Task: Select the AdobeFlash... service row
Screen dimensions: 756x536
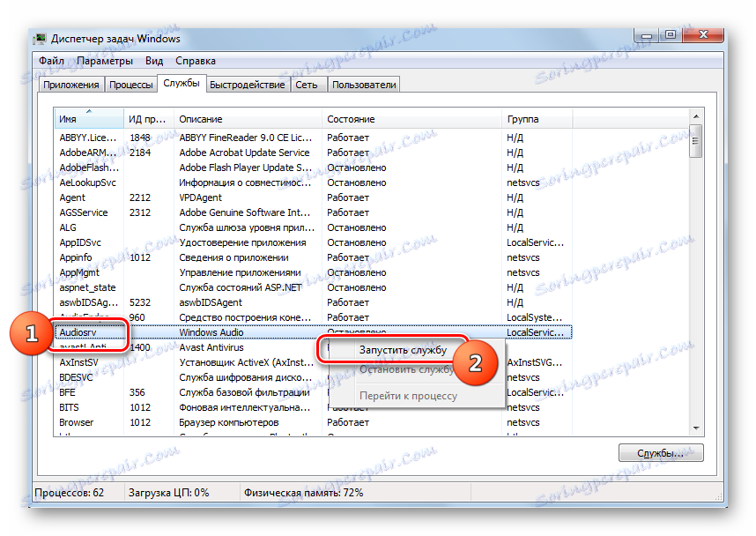Action: pyautogui.click(x=313, y=167)
